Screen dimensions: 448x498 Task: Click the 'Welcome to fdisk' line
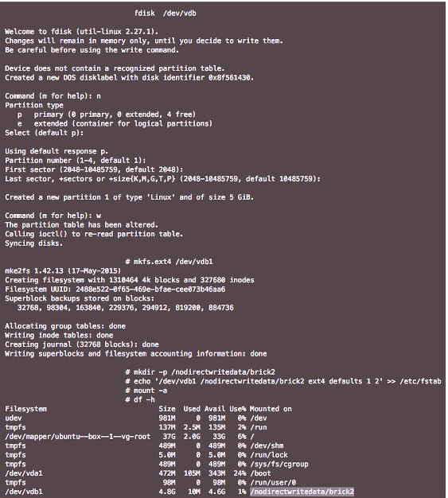(82, 32)
